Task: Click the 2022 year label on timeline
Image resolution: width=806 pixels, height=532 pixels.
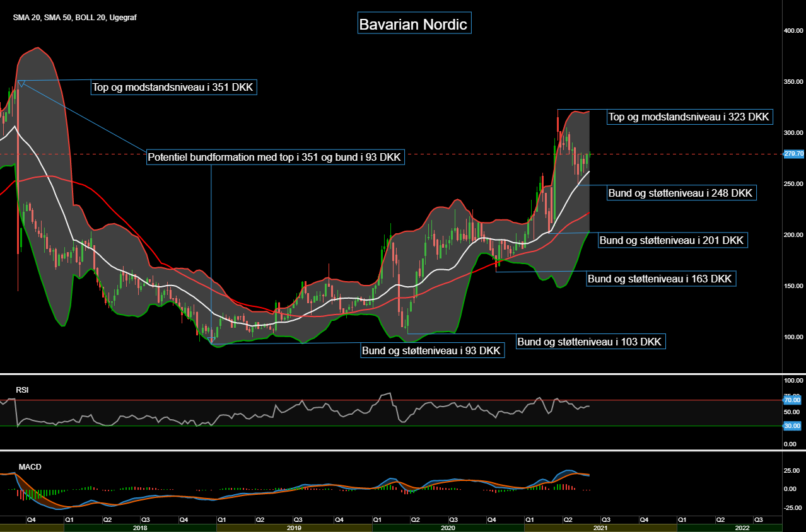Action: tap(742, 528)
